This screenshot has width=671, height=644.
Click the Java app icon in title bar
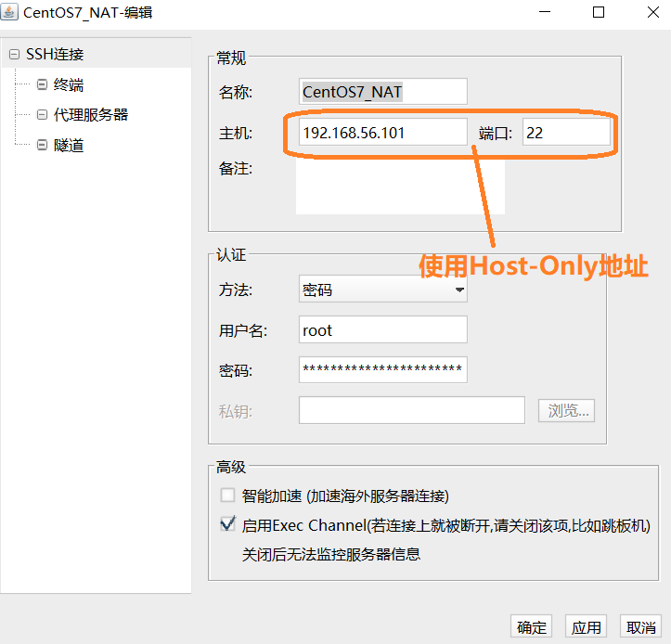pos(10,12)
